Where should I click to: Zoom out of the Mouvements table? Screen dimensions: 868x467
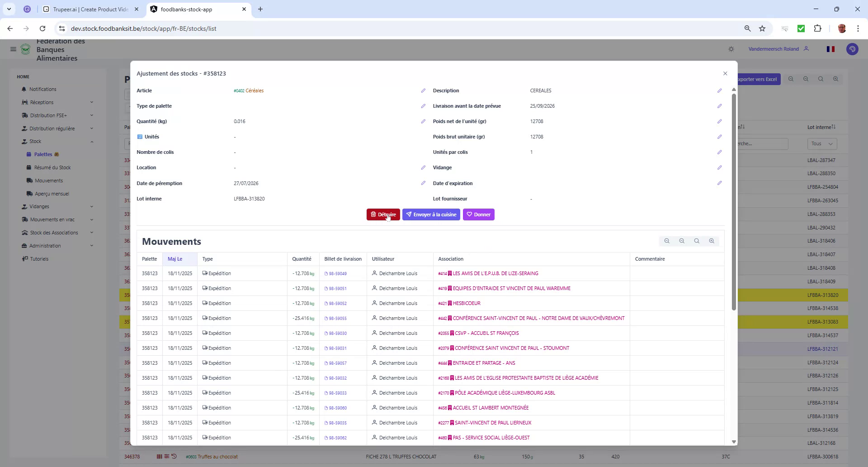pyautogui.click(x=681, y=241)
